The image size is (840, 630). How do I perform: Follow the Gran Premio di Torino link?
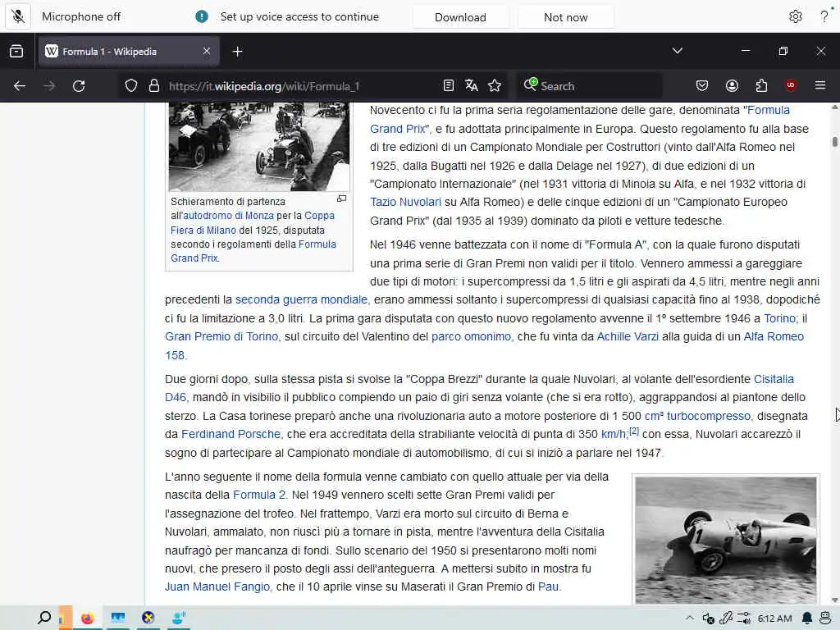221,336
